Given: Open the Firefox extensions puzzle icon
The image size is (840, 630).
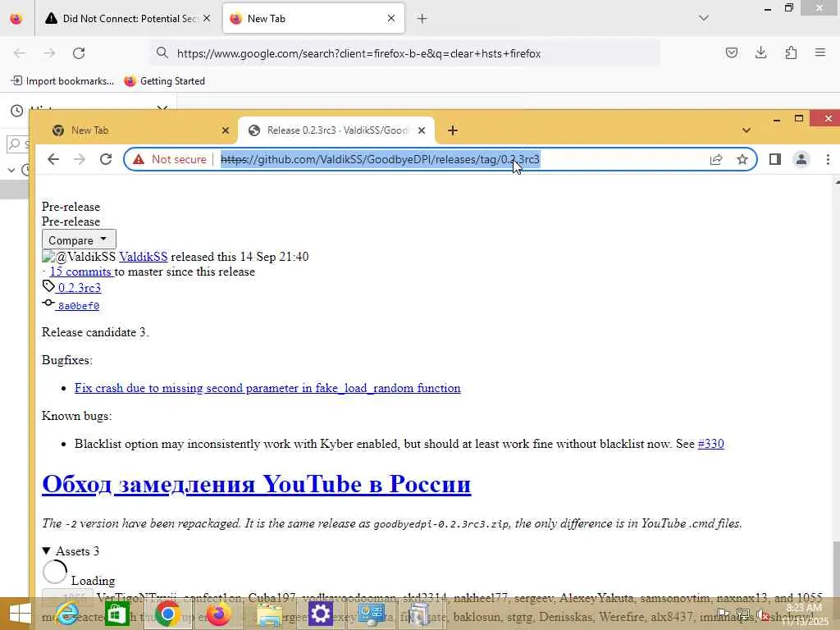Looking at the screenshot, I should click(791, 52).
